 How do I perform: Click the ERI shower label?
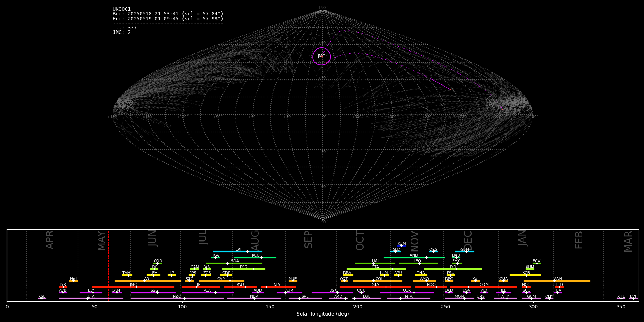[239, 250]
